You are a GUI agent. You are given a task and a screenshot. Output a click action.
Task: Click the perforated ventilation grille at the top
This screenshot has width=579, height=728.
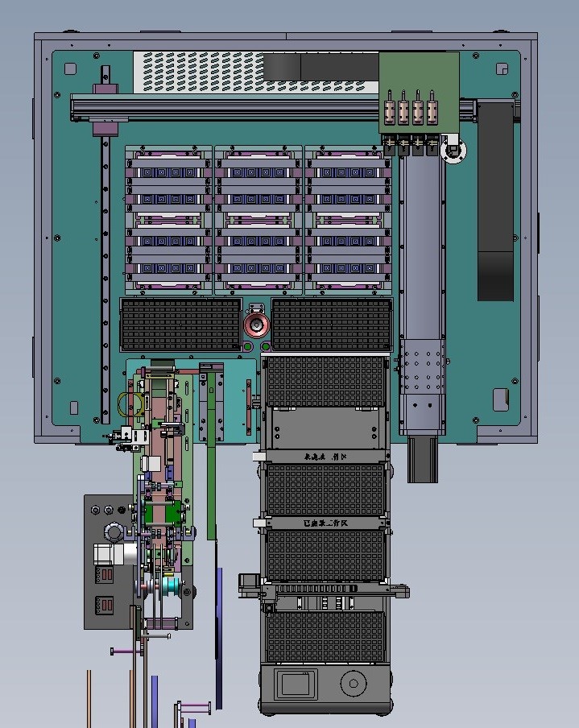201,71
